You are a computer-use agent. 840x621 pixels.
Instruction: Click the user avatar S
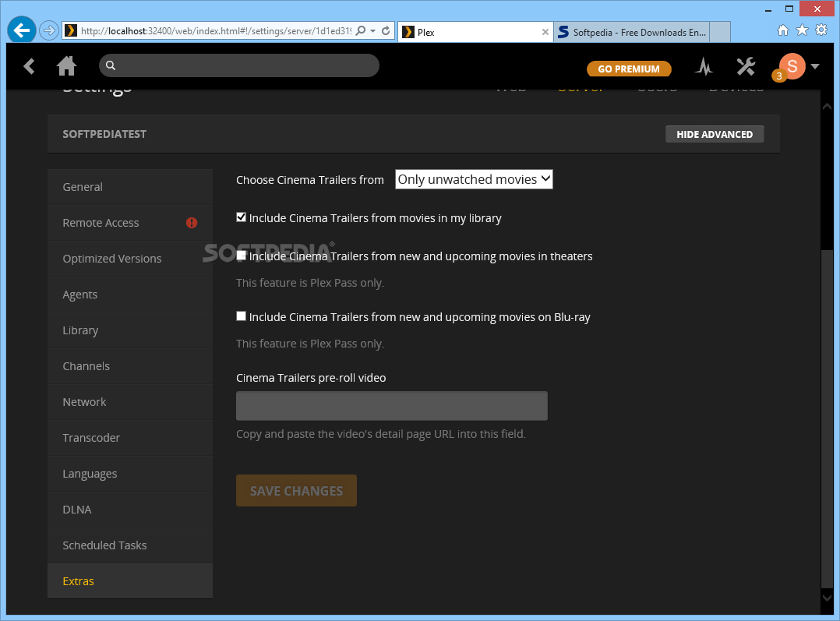(x=792, y=66)
